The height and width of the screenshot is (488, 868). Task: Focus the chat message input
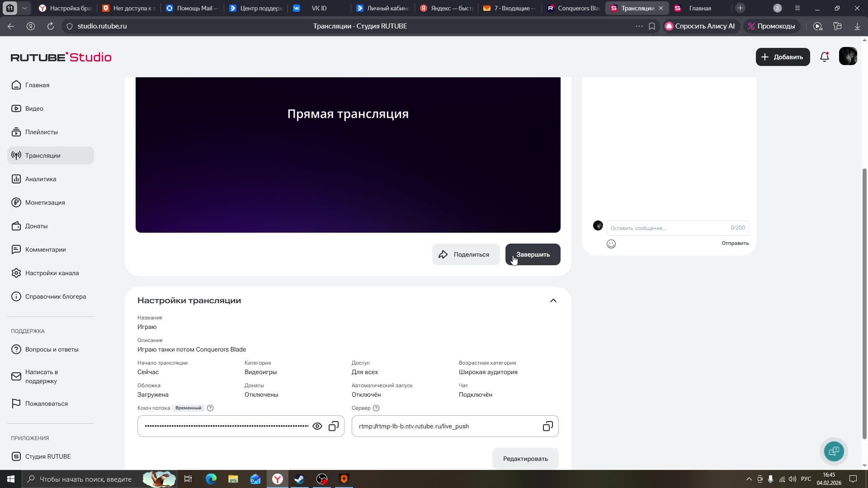click(x=677, y=228)
